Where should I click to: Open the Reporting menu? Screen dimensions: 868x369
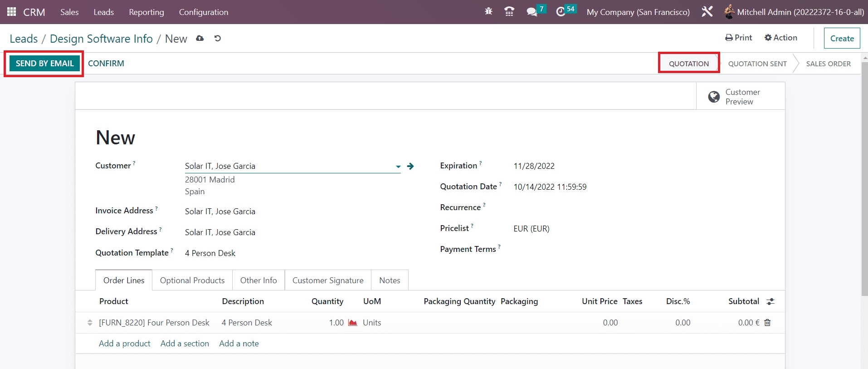click(x=146, y=12)
